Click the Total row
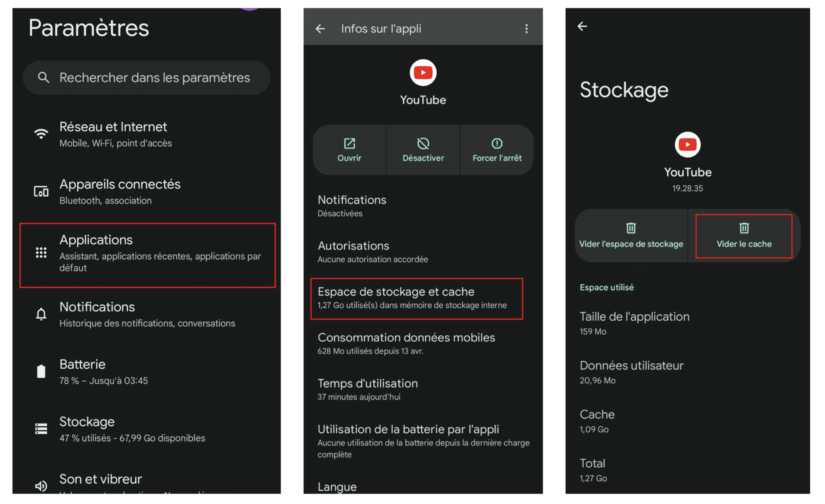Screen dimensions: 825x504 click(688, 470)
